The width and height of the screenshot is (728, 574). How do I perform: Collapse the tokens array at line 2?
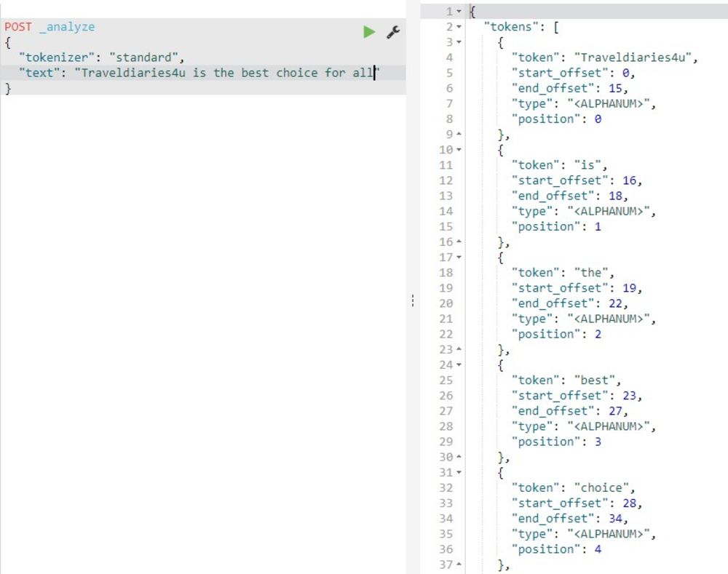[459, 27]
